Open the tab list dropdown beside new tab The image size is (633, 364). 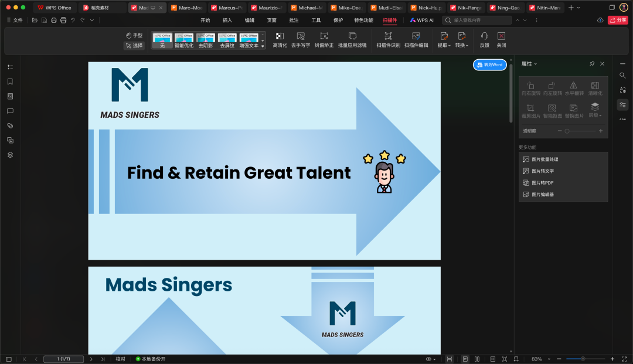[x=578, y=8]
